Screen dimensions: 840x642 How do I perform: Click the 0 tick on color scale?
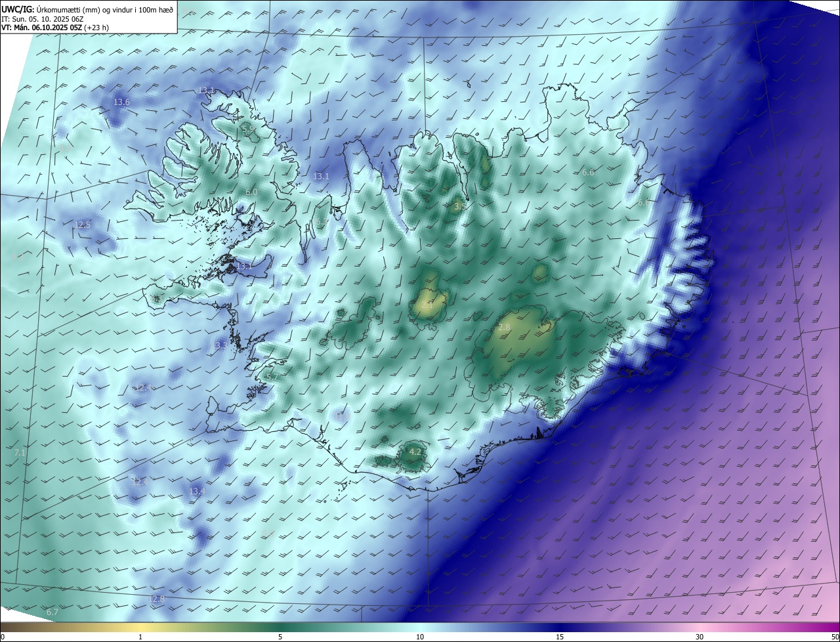3,637
